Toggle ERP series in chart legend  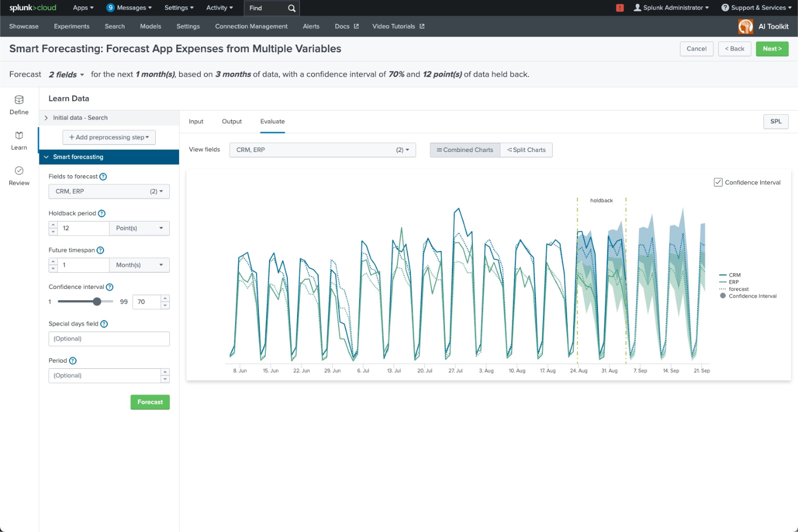click(729, 282)
